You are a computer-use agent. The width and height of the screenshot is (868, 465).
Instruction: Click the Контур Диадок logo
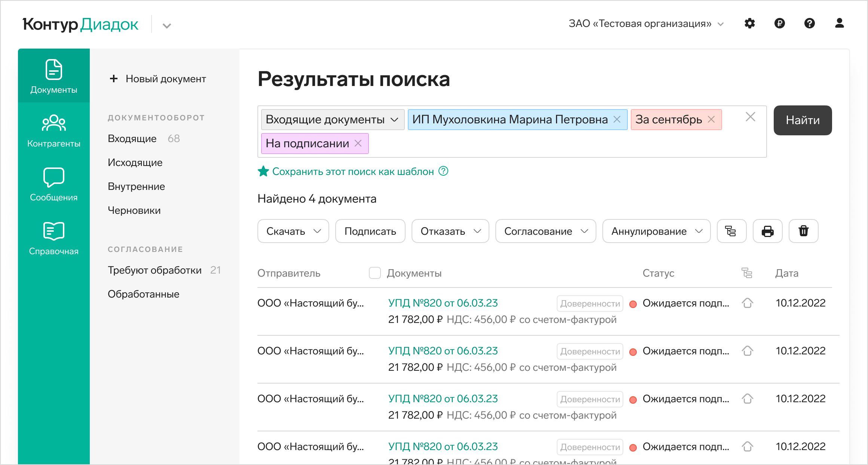80,24
